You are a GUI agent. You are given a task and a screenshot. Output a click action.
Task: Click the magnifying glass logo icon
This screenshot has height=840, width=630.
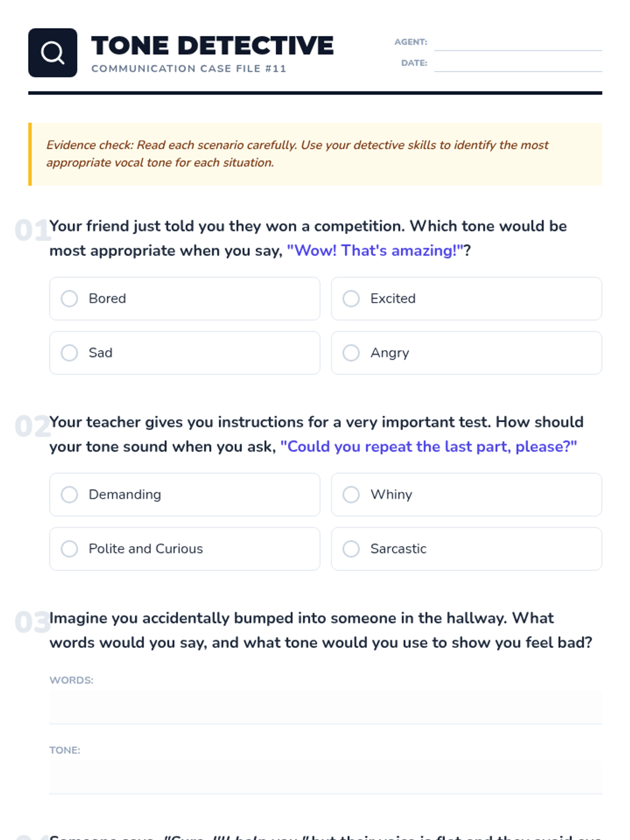pos(52,52)
